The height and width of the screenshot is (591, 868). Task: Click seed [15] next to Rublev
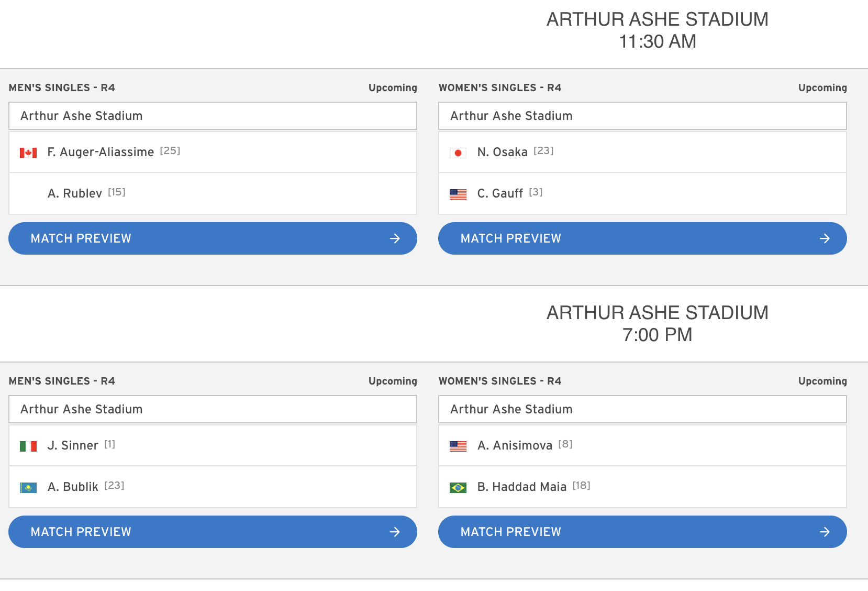pos(117,192)
